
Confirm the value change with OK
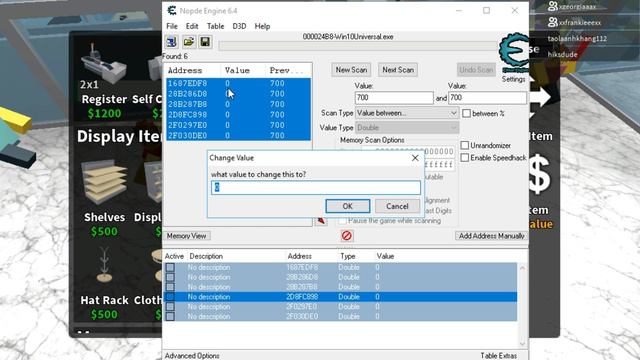[x=347, y=206]
